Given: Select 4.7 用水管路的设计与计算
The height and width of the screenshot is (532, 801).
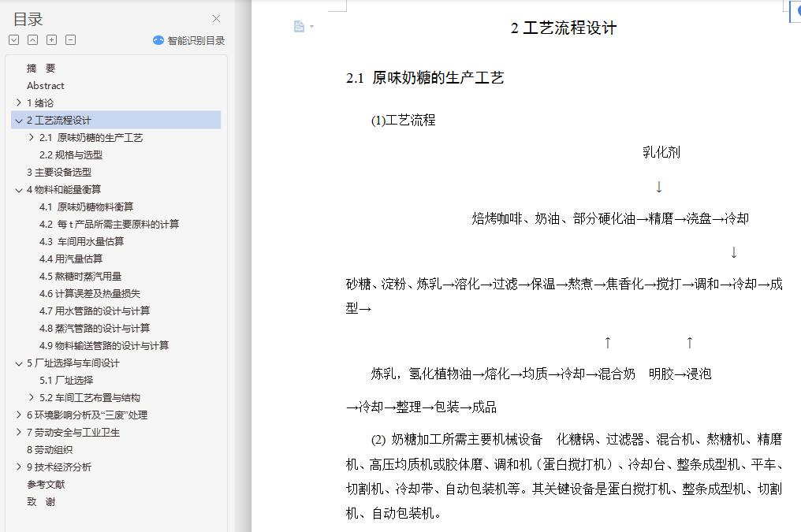Looking at the screenshot, I should click(x=95, y=311).
